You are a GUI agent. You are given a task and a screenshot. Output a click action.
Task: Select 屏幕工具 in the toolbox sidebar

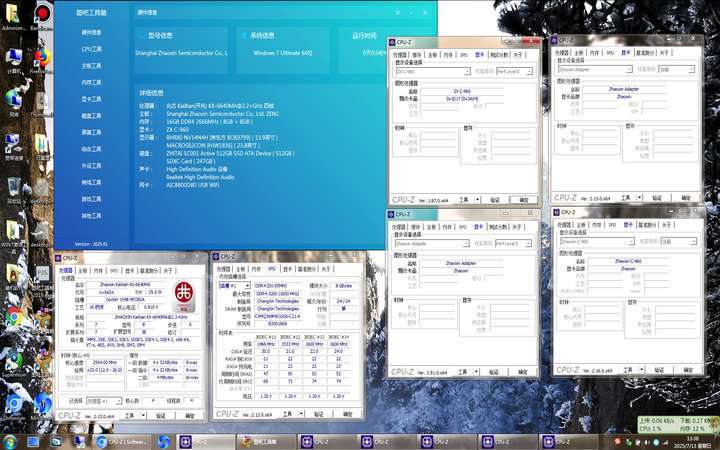pos(91,132)
